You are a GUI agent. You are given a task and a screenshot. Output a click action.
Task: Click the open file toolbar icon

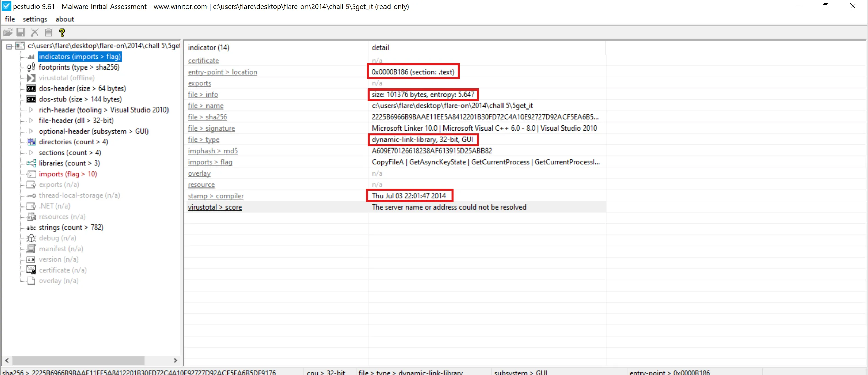click(7, 33)
